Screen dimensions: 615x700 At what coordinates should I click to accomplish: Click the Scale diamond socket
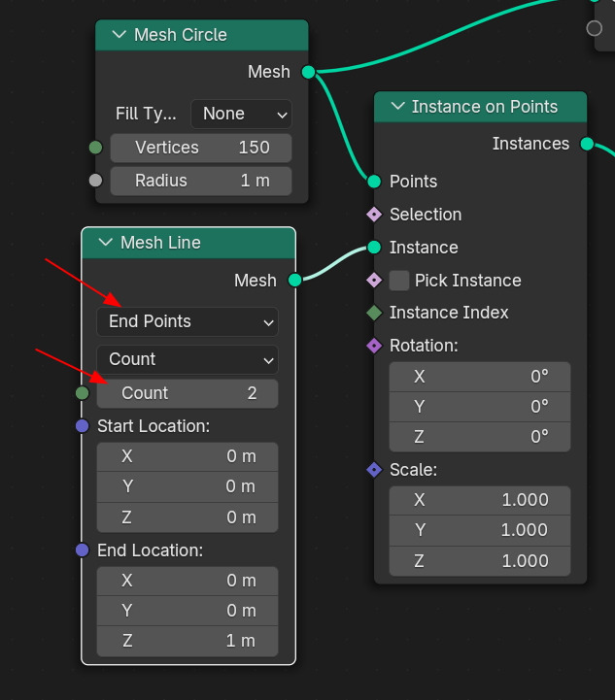click(x=374, y=470)
